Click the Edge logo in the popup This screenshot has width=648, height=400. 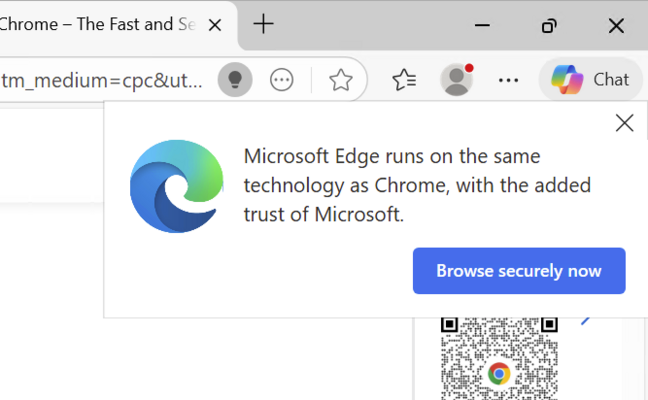(x=177, y=186)
